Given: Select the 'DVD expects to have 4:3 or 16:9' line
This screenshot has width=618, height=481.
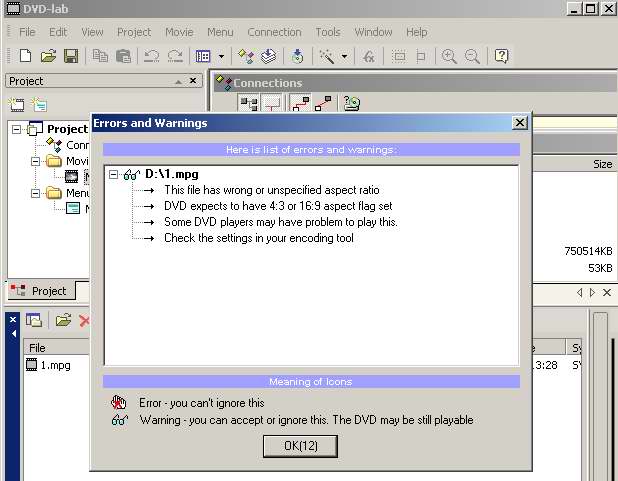Looking at the screenshot, I should click(x=278, y=206).
